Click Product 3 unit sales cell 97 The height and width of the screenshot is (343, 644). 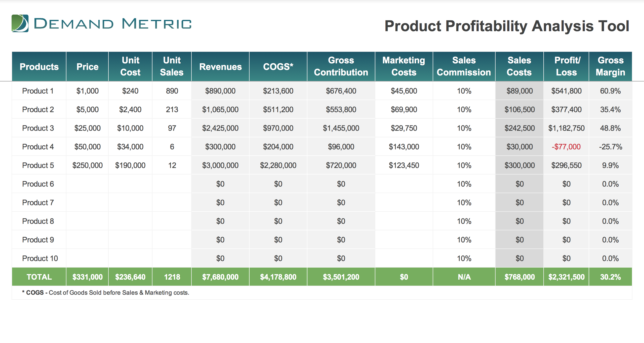pyautogui.click(x=172, y=128)
